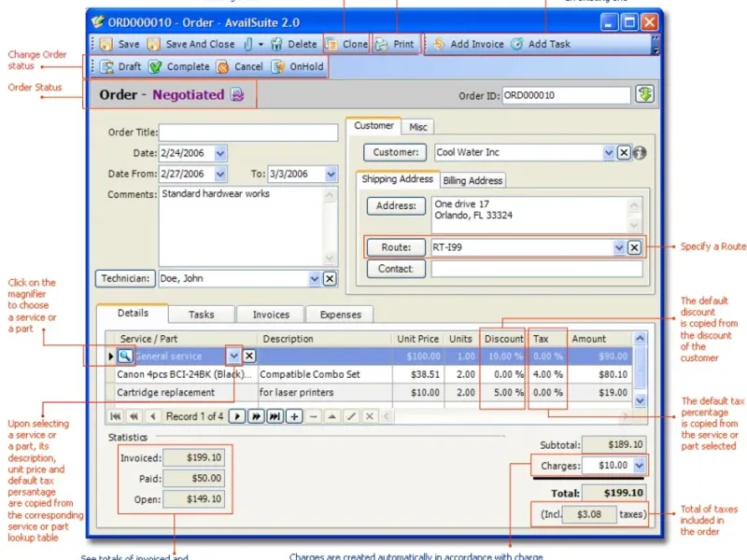Go to the next record
This screenshot has height=560, width=747.
[x=237, y=416]
